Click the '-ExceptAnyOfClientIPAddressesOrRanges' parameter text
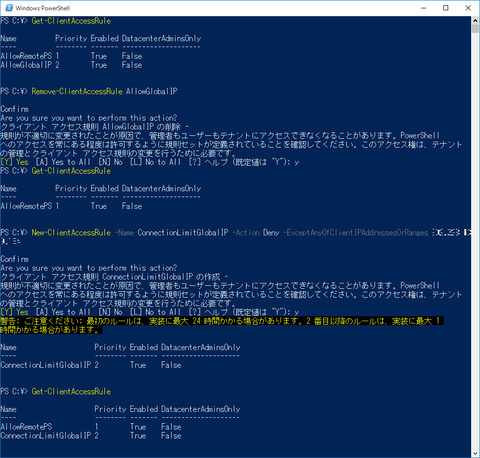This screenshot has height=458, width=480. (356, 233)
